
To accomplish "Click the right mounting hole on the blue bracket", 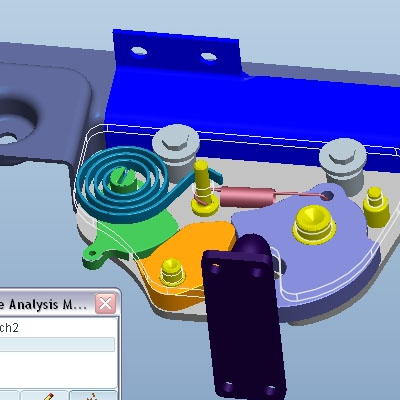I will coord(209,57).
